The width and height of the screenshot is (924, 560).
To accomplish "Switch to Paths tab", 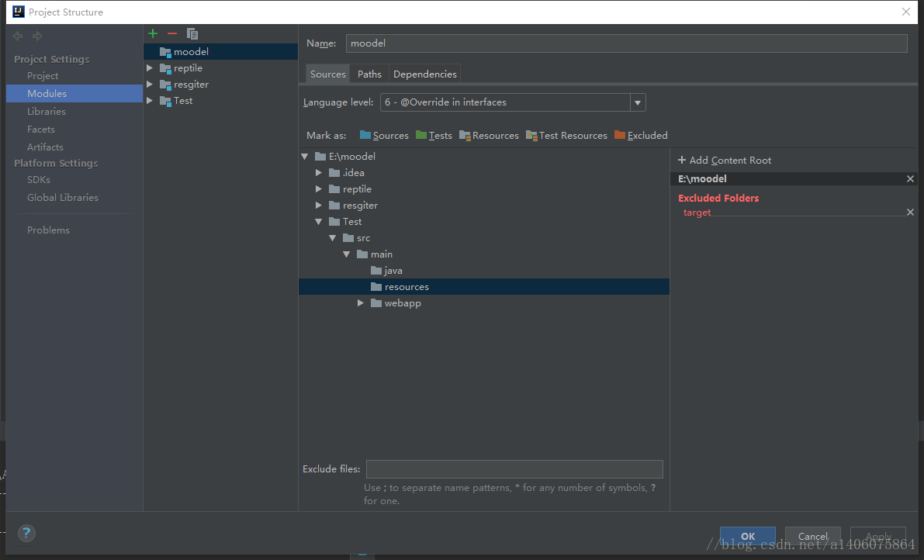I will tap(369, 74).
